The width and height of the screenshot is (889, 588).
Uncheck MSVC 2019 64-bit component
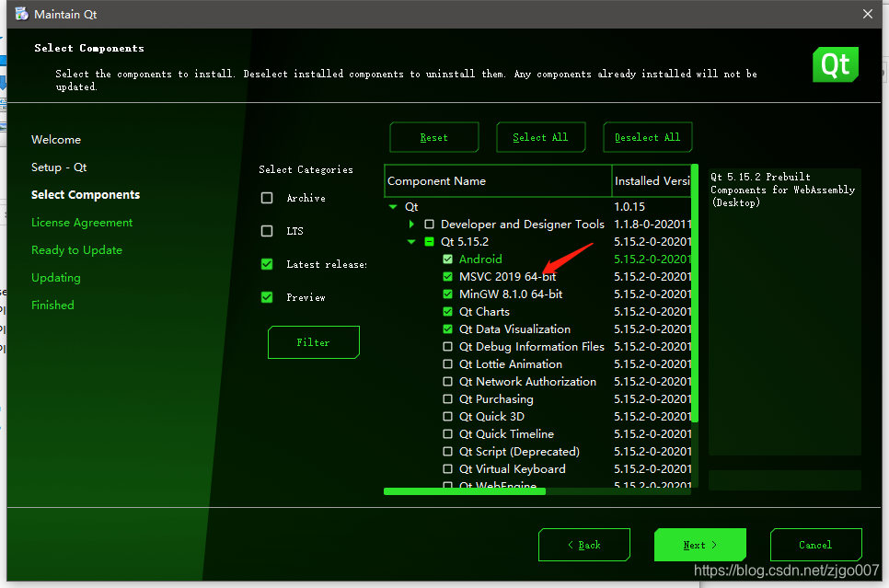[x=448, y=277]
